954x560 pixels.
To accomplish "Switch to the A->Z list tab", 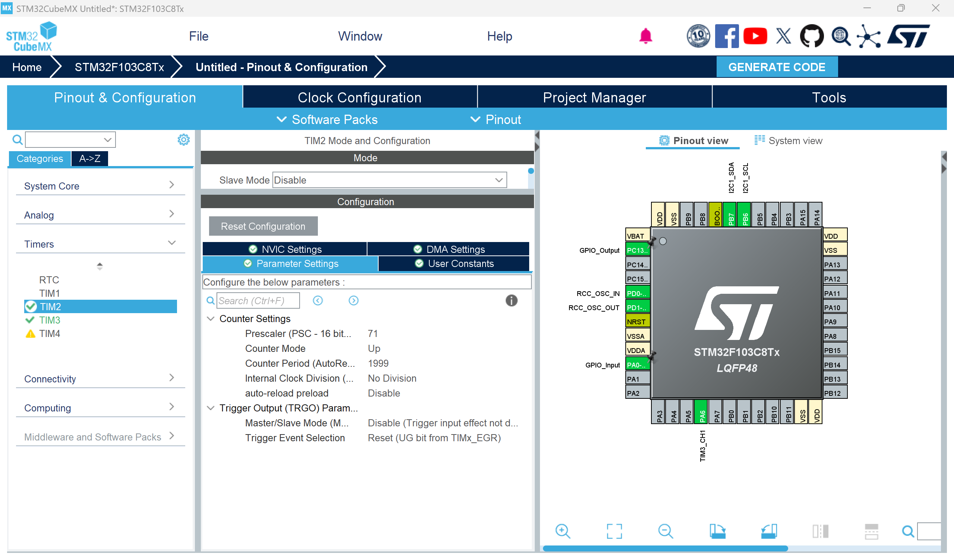I will (90, 159).
